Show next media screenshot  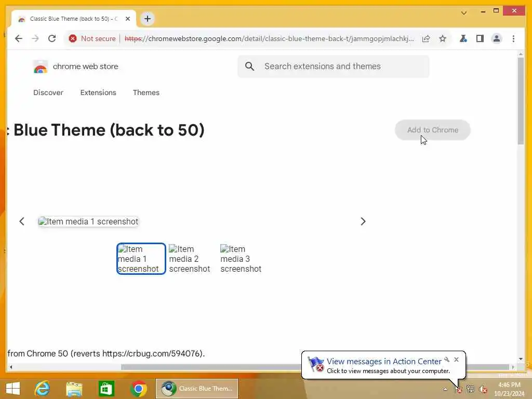click(363, 221)
